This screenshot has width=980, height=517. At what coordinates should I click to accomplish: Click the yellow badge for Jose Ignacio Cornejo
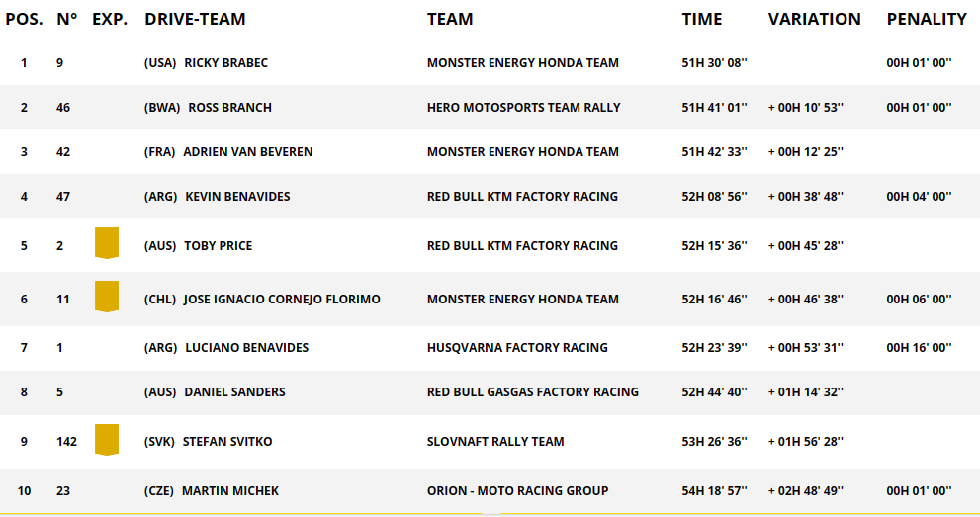coord(107,297)
